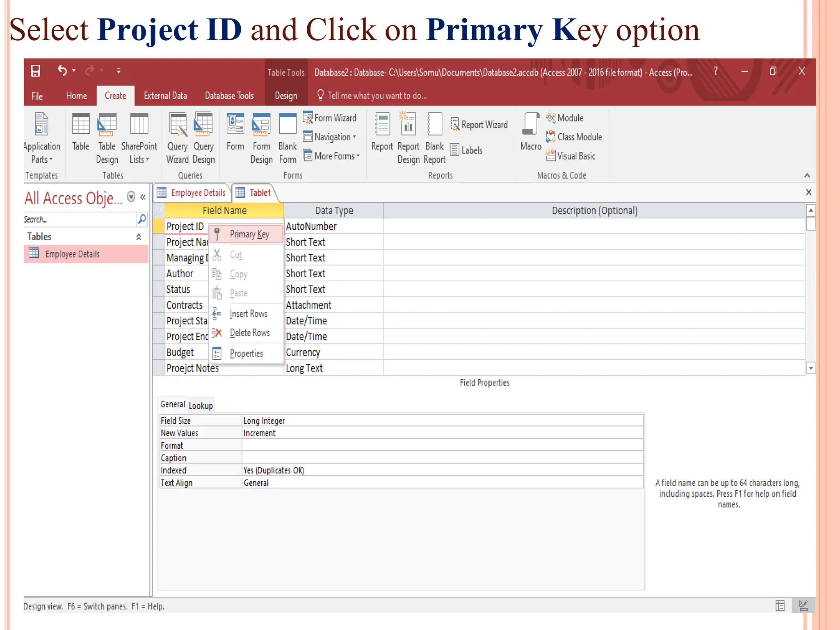Insert a new Module

click(x=564, y=118)
